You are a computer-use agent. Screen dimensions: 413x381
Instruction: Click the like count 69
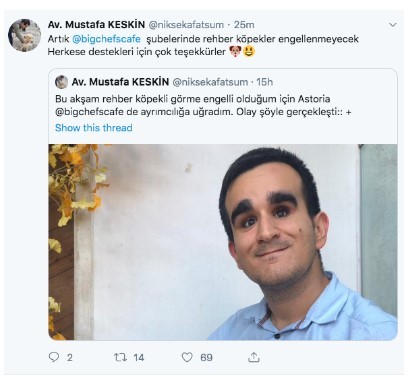pos(206,358)
